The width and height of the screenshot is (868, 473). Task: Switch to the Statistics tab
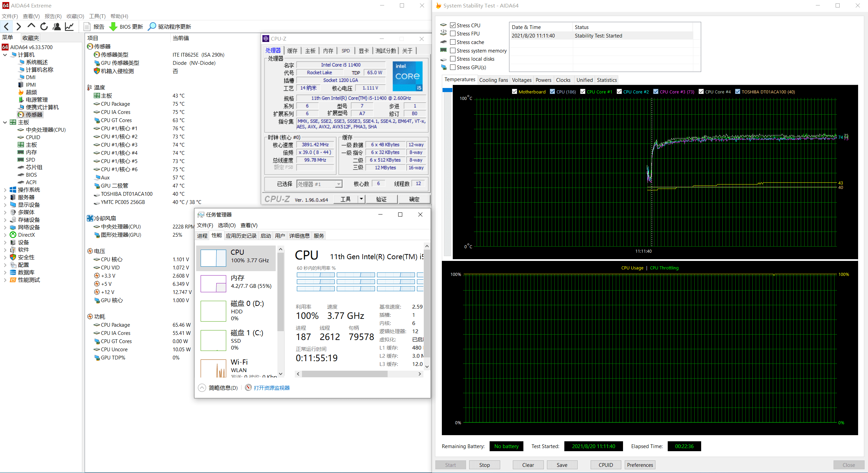(x=607, y=80)
